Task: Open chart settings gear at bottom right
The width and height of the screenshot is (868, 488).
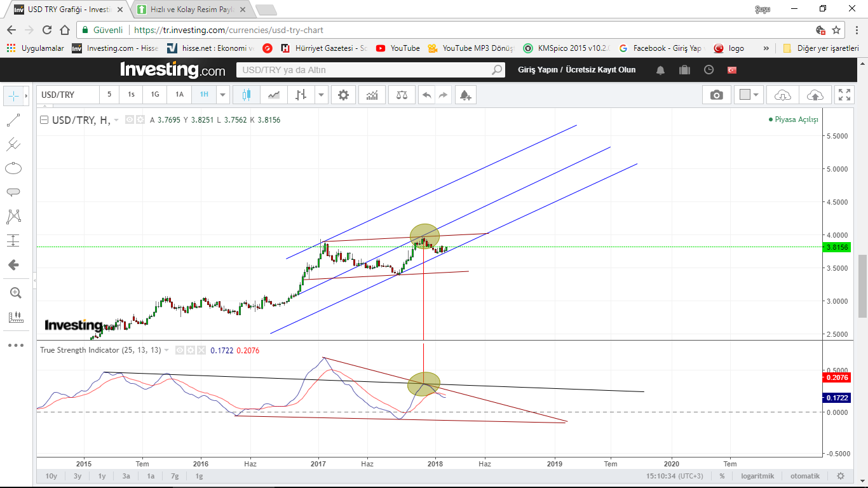Action: point(841,476)
